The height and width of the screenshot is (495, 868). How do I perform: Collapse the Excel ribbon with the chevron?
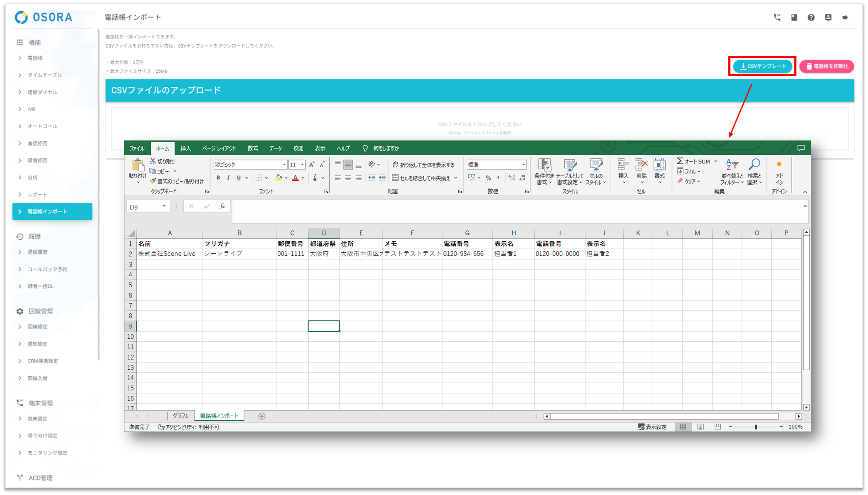tap(805, 192)
